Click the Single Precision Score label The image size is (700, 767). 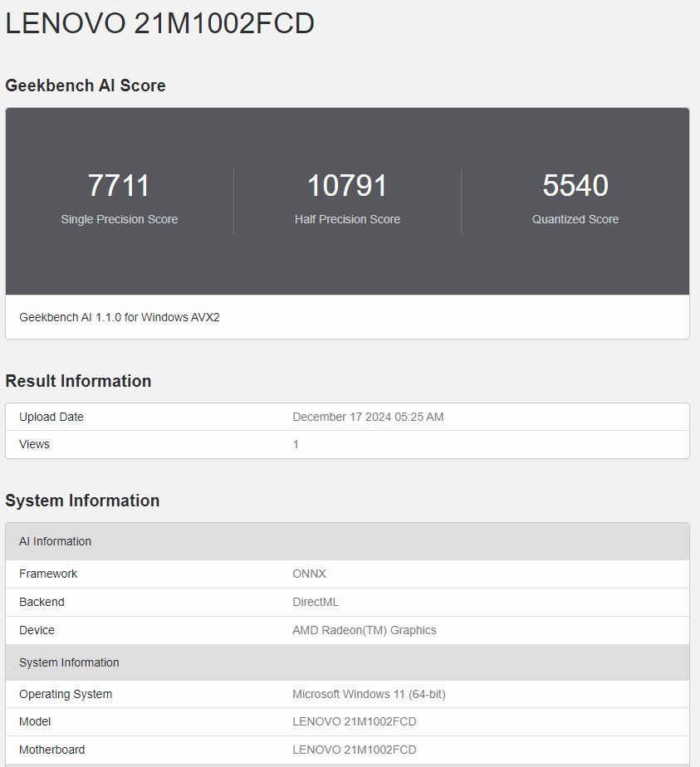pyautogui.click(x=119, y=219)
